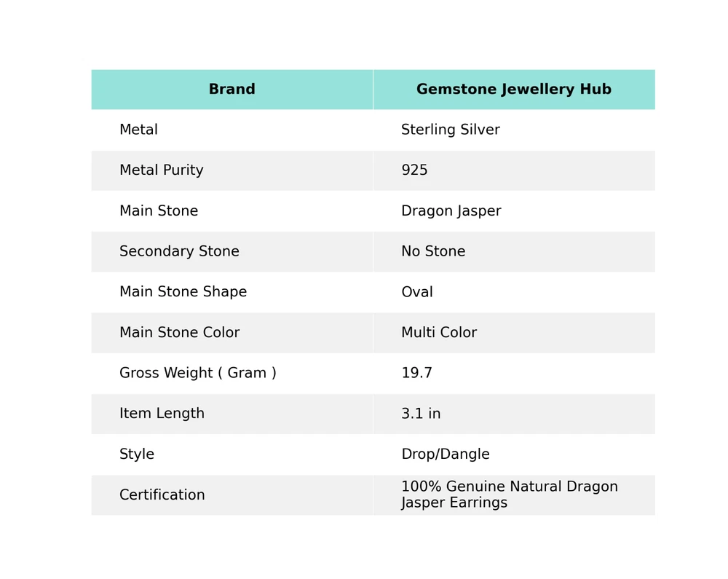Click the Secondary Stone label
Screen dimensions: 728x579
coord(179,252)
